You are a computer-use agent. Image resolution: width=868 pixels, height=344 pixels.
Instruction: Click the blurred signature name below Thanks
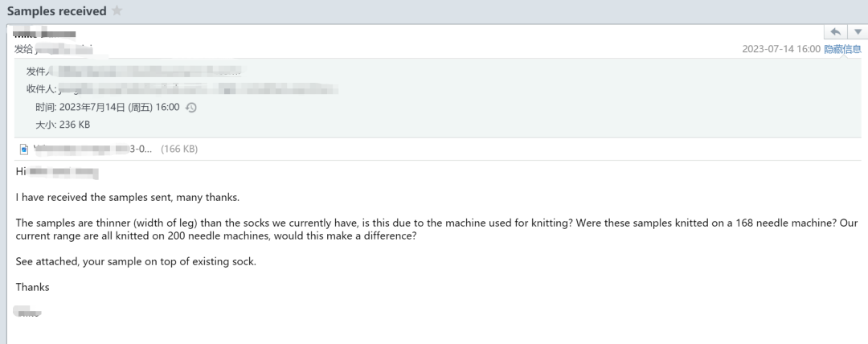click(27, 312)
